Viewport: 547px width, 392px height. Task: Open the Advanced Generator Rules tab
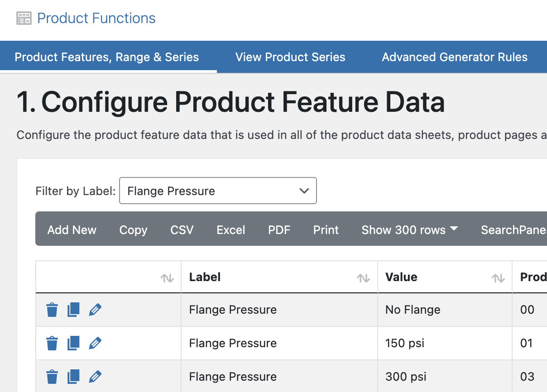455,57
